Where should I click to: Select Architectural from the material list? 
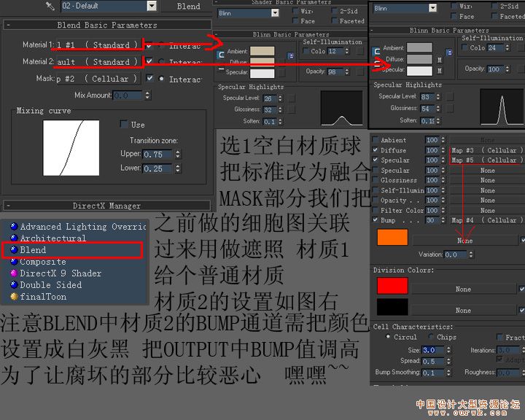click(x=52, y=238)
